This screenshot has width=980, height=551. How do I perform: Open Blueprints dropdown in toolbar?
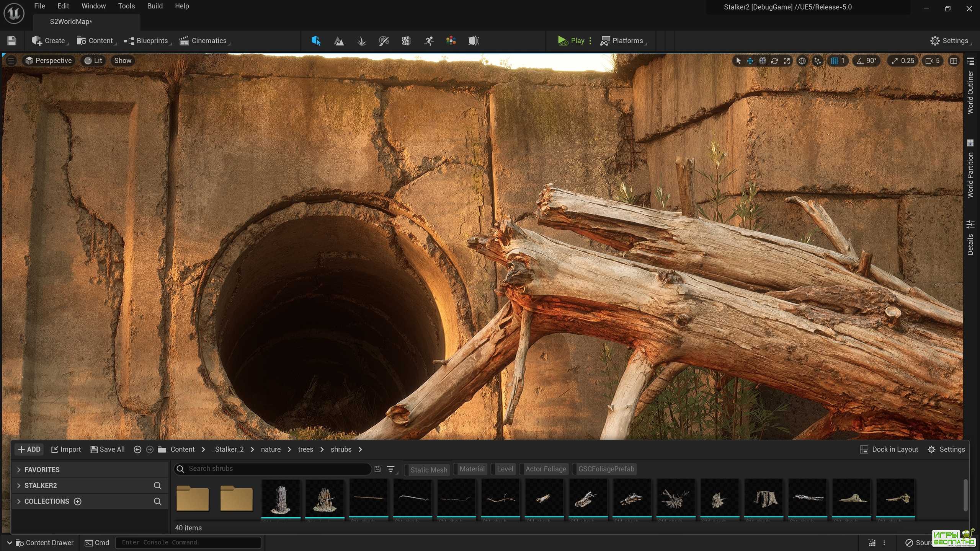coord(147,41)
